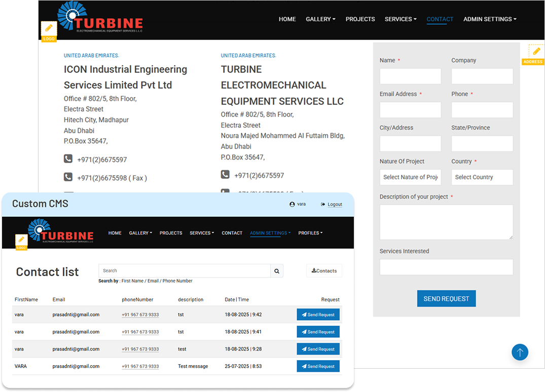Focus the City/Address input field
Screen dimensions: 545x392
(410, 143)
